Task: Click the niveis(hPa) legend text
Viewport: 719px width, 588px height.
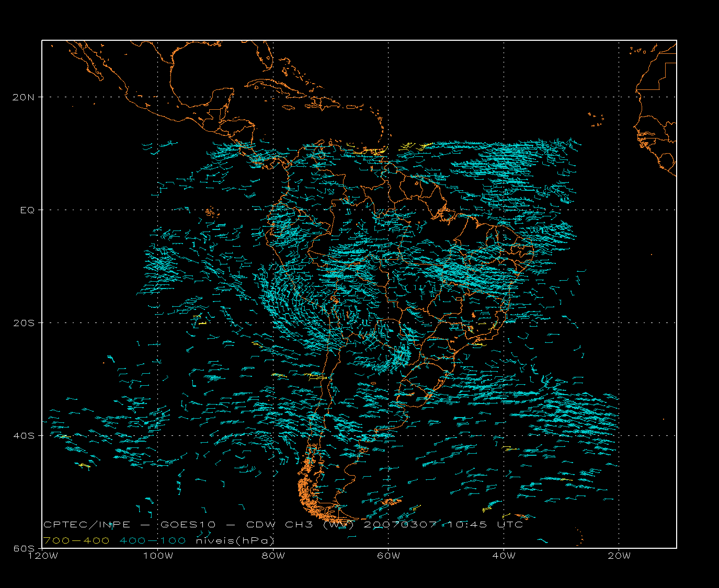Action: click(x=235, y=540)
